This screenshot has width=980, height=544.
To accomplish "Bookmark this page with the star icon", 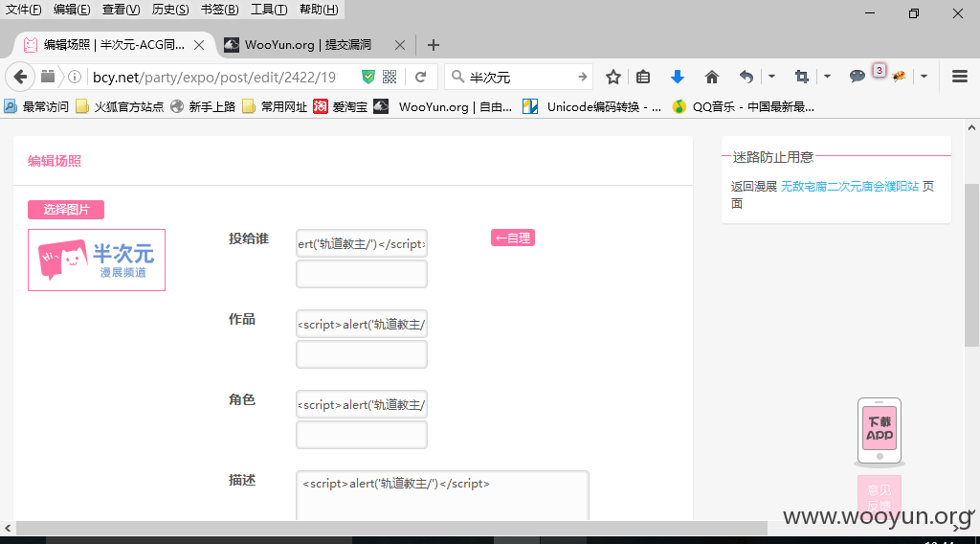I will pyautogui.click(x=613, y=77).
